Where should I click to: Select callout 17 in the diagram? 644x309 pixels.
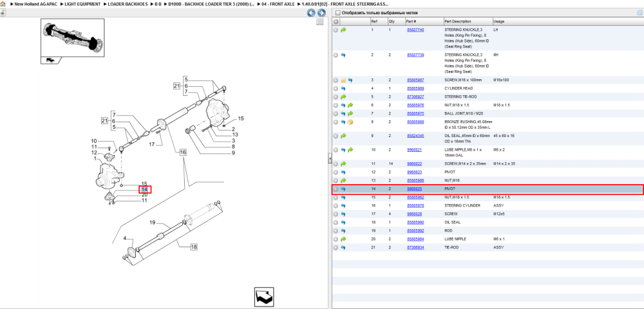click(152, 144)
